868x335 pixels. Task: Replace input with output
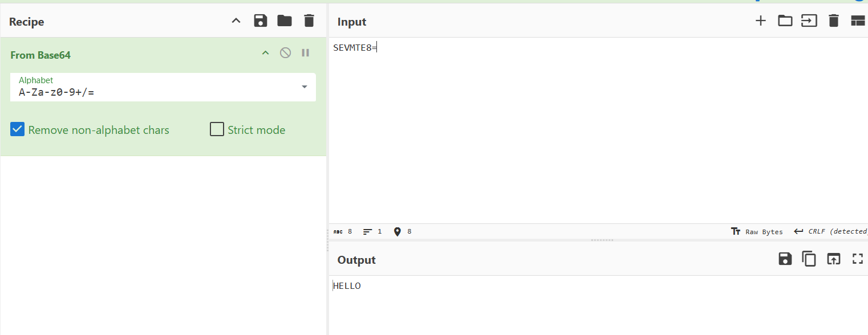coord(834,259)
